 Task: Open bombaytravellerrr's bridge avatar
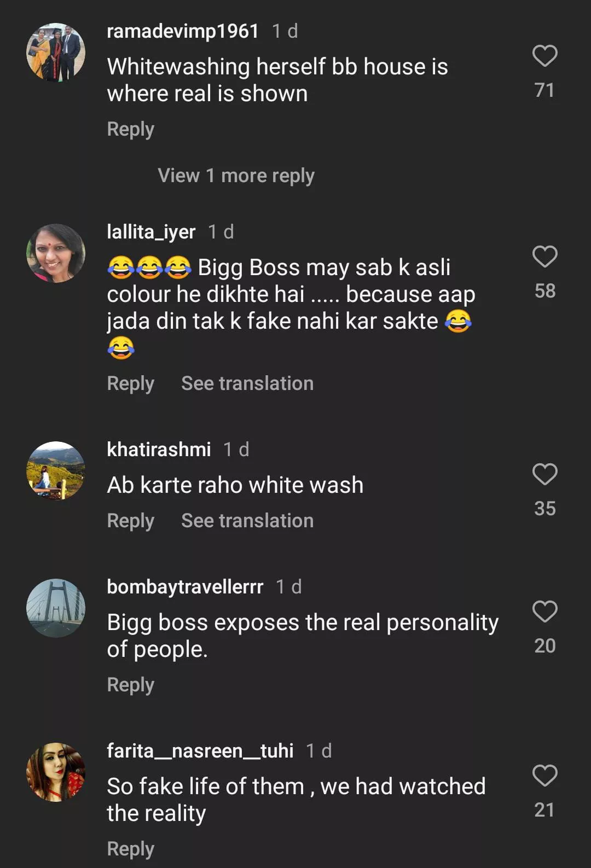56,608
